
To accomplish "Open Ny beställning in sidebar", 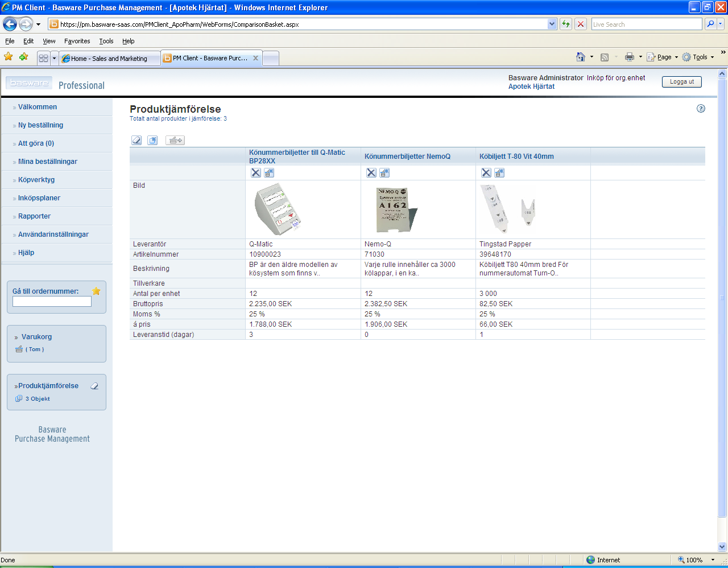I will (40, 125).
